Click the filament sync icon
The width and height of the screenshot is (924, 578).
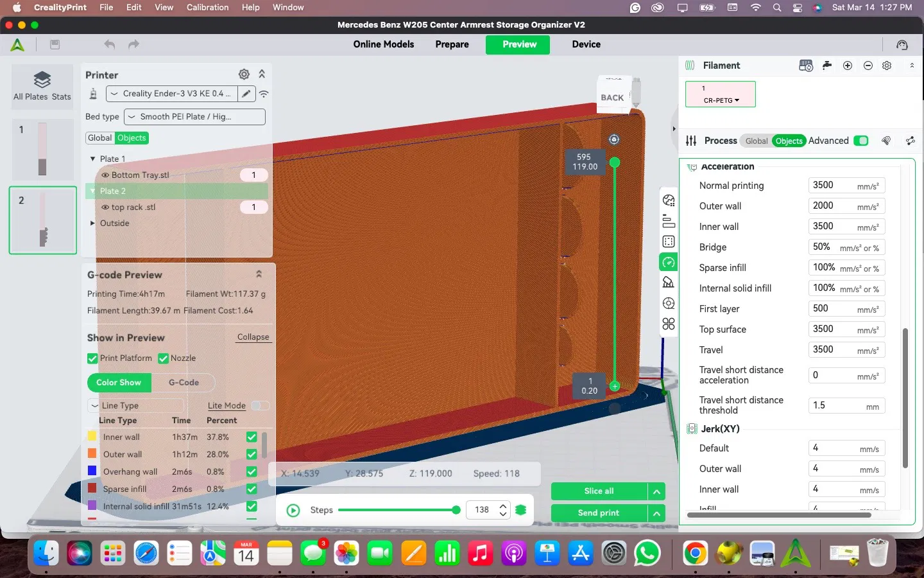tap(806, 66)
